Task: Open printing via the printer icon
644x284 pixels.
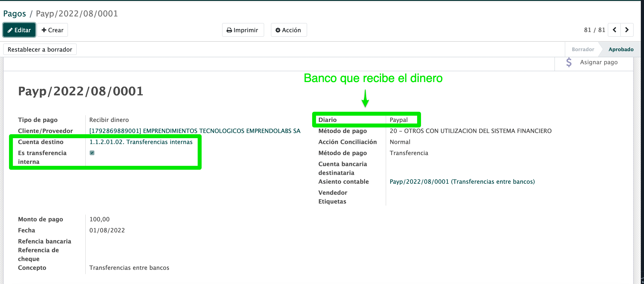Action: coord(230,30)
